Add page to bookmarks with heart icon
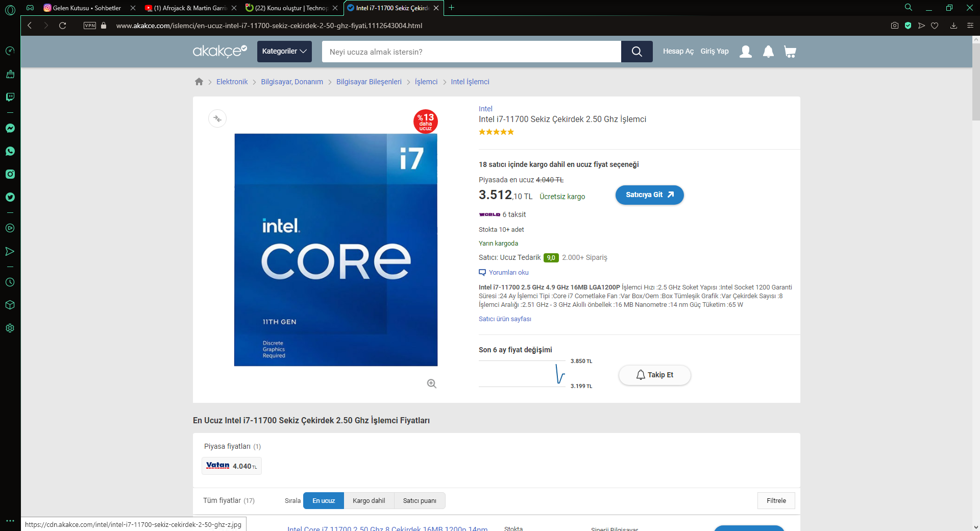This screenshot has height=531, width=980. (x=935, y=26)
